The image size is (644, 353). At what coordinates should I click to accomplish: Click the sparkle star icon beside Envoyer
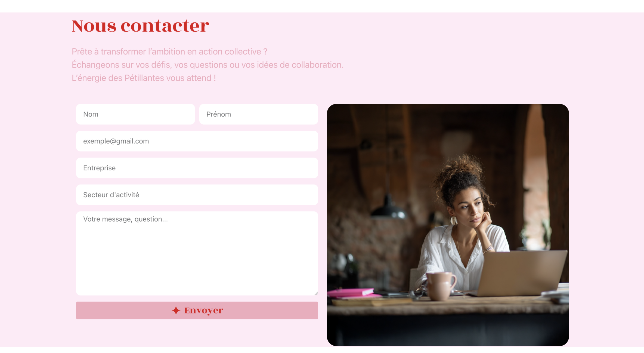[x=176, y=310]
